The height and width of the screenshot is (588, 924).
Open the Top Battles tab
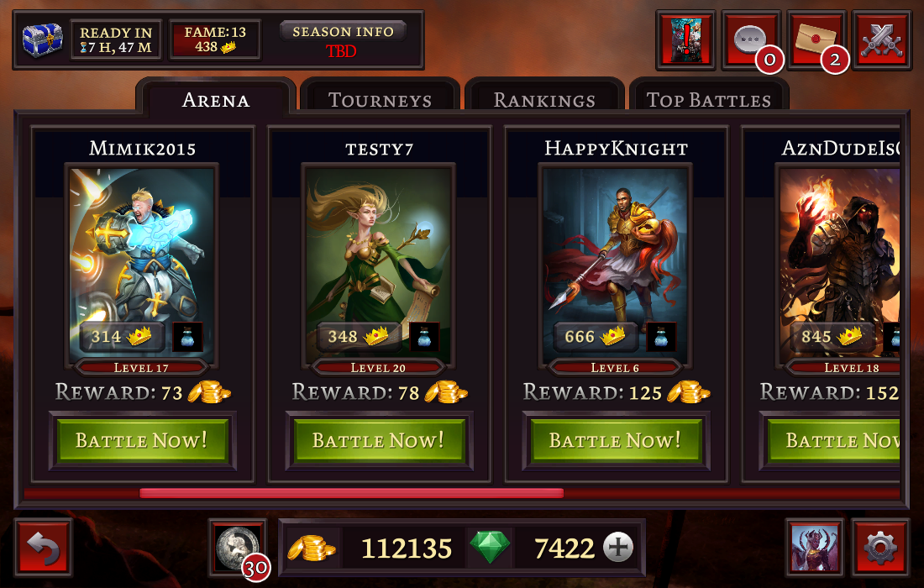tap(709, 100)
